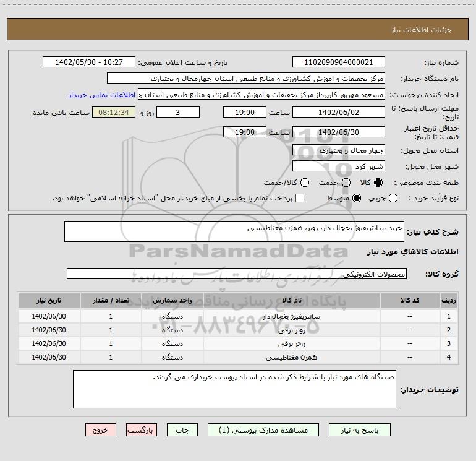The image size is (476, 461).
Task: Click the buyer notes text area
Action: pos(234,389)
